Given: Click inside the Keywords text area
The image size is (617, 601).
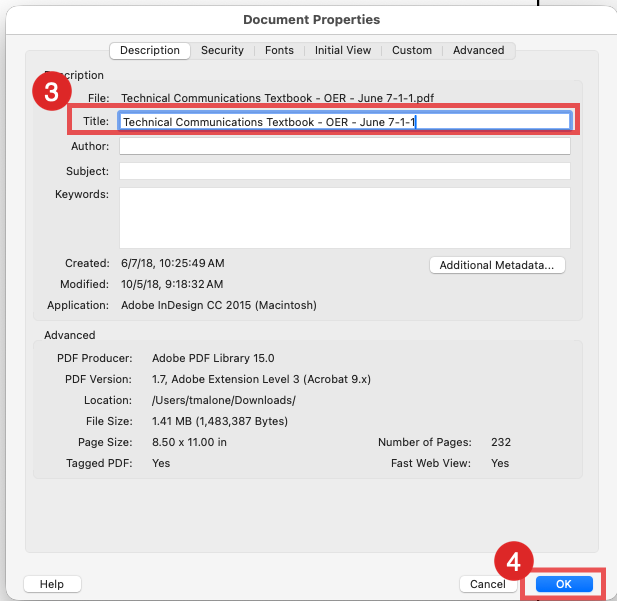Looking at the screenshot, I should pyautogui.click(x=344, y=217).
